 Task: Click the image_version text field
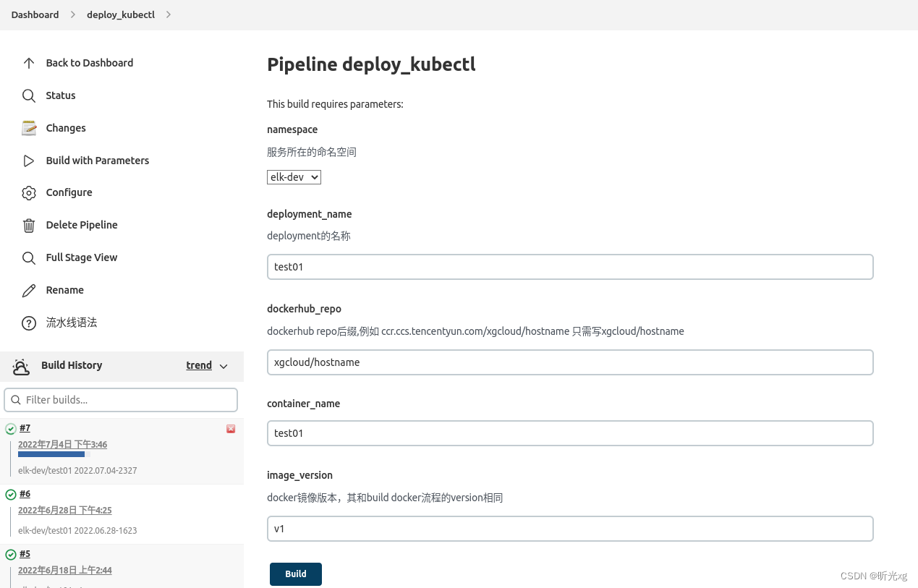[x=570, y=529]
